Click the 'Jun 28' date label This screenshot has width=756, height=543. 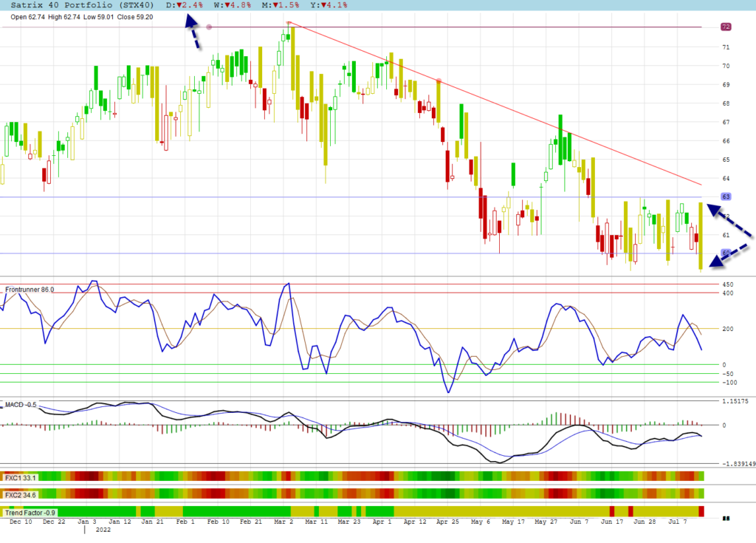pos(645,522)
